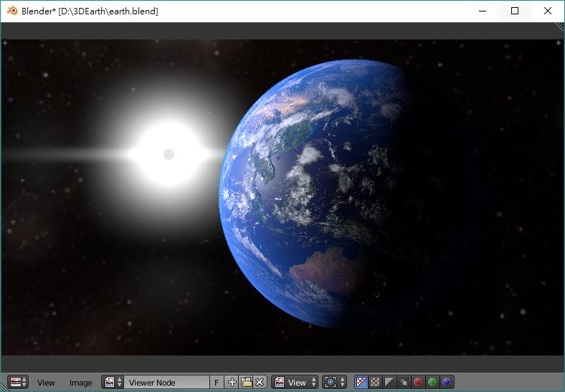Open the Image menu
565x392 pixels.
pos(80,383)
